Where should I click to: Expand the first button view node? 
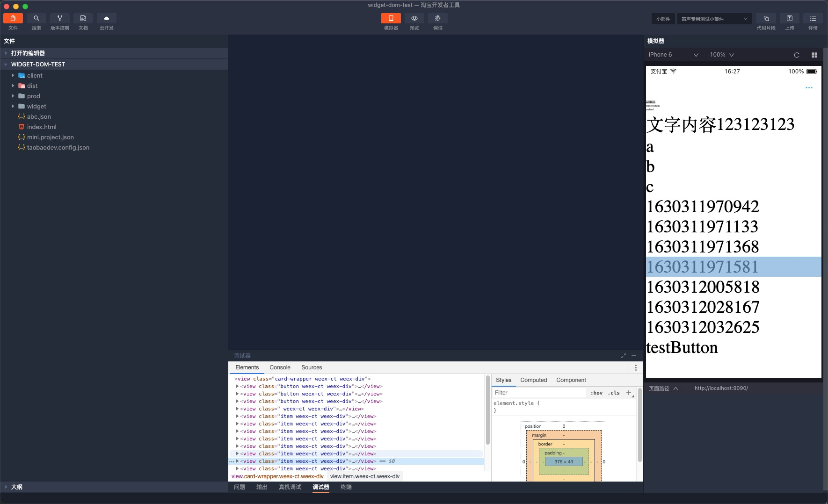click(x=237, y=386)
